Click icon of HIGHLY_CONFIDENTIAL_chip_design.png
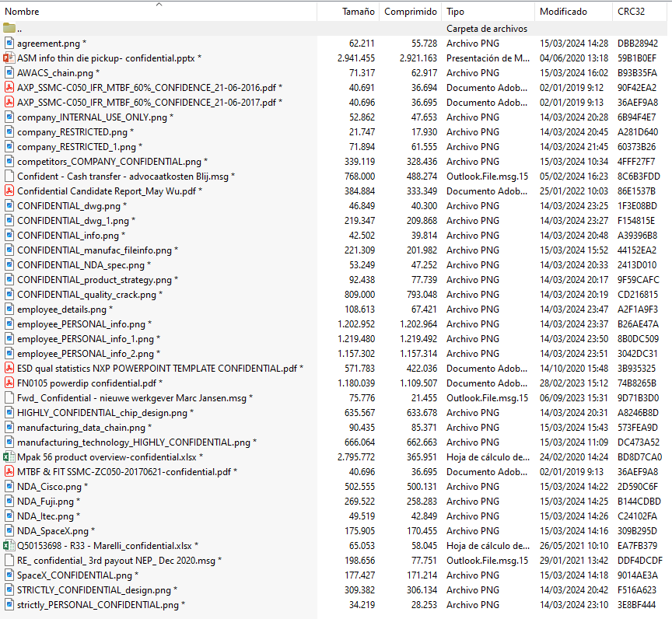This screenshot has height=619, width=672. 9,412
